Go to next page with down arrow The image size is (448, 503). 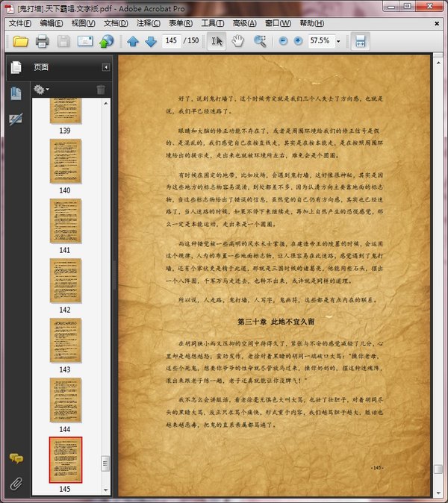150,41
